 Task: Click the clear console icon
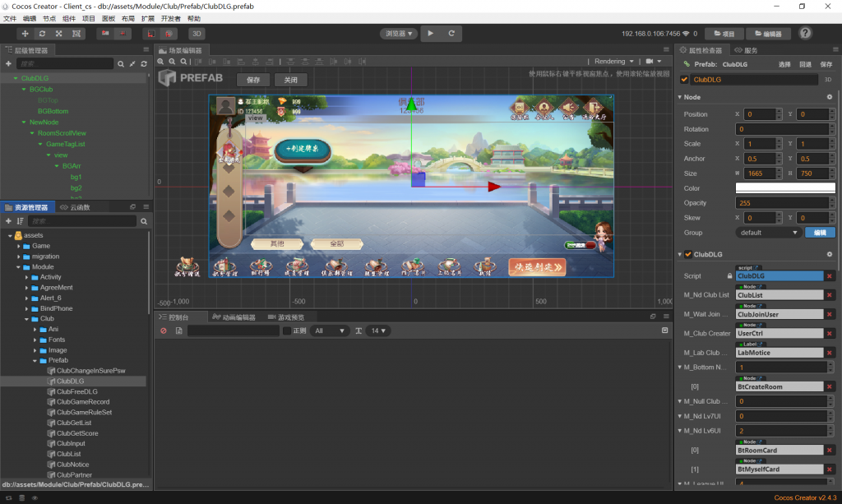(x=164, y=331)
